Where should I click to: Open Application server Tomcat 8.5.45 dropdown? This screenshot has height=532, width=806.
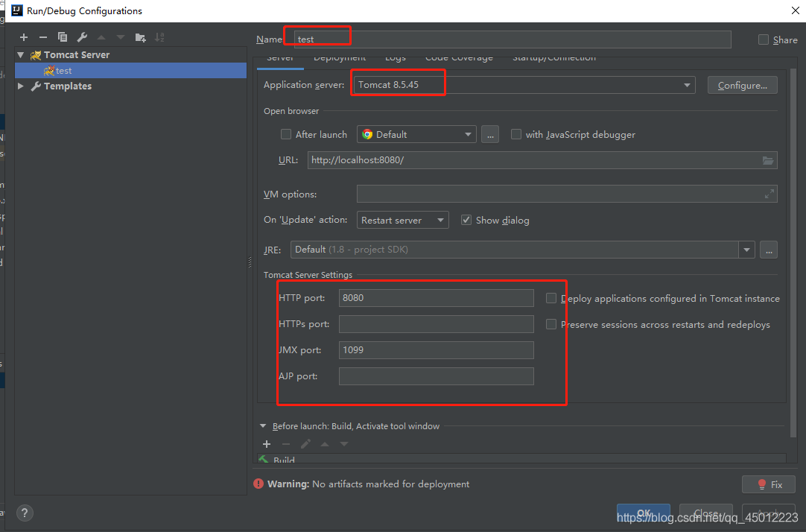[524, 85]
